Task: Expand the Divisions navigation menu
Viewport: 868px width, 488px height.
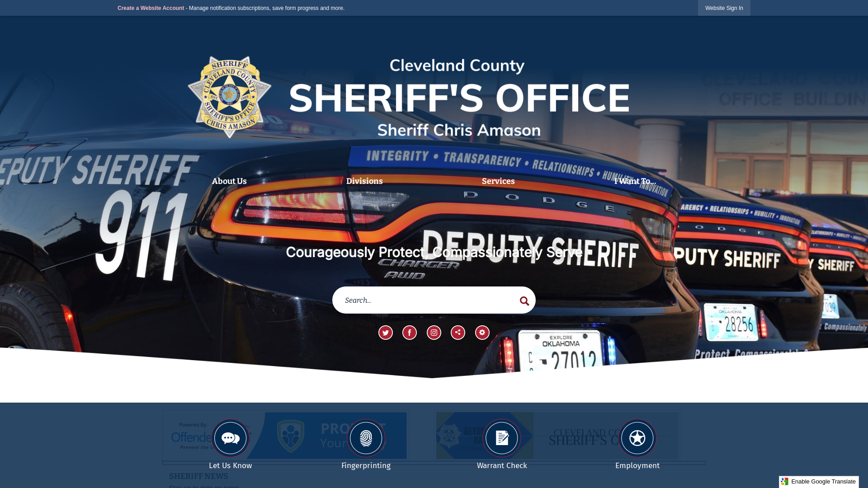Action: click(x=364, y=181)
